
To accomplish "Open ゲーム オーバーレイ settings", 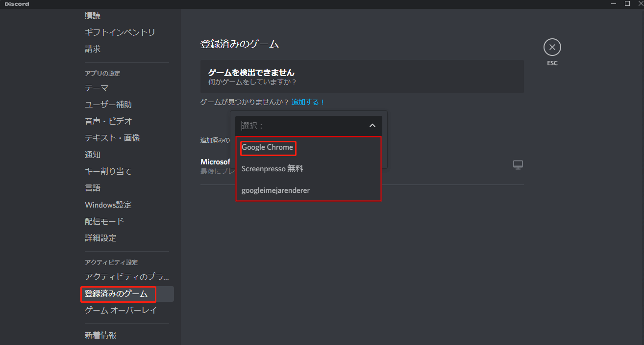I will point(120,310).
